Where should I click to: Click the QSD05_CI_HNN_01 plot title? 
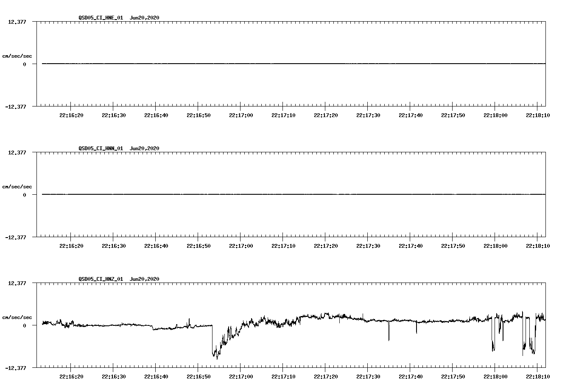pos(119,148)
